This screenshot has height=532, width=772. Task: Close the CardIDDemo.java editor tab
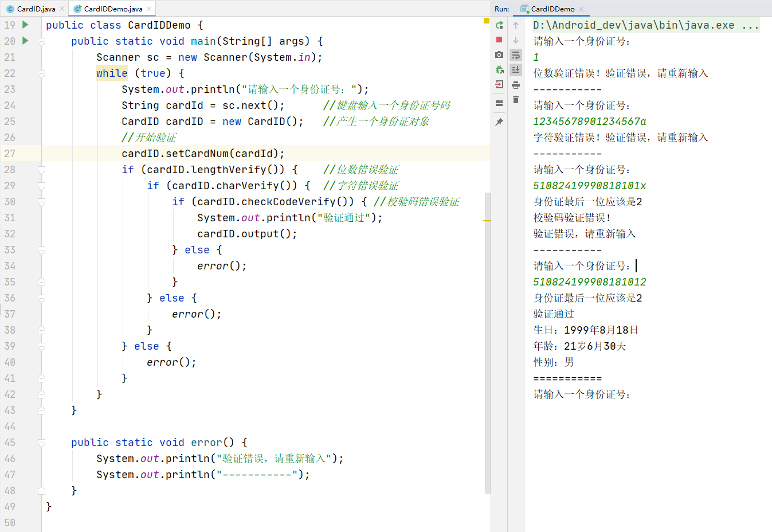(149, 9)
